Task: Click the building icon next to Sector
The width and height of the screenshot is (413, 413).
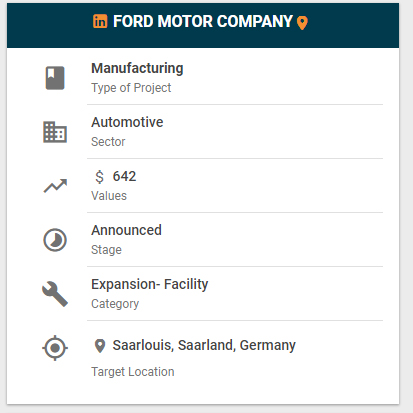Action: (x=55, y=132)
